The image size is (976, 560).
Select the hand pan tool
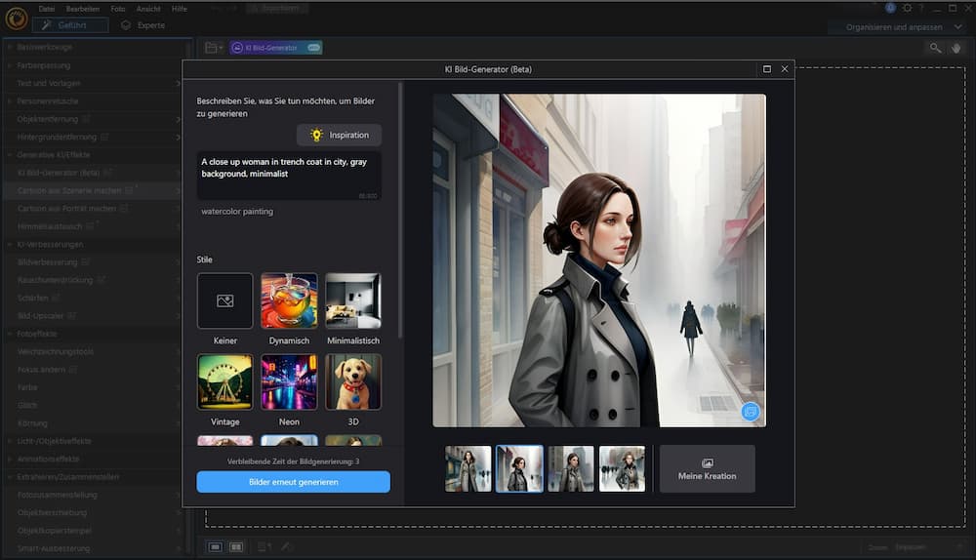[956, 47]
